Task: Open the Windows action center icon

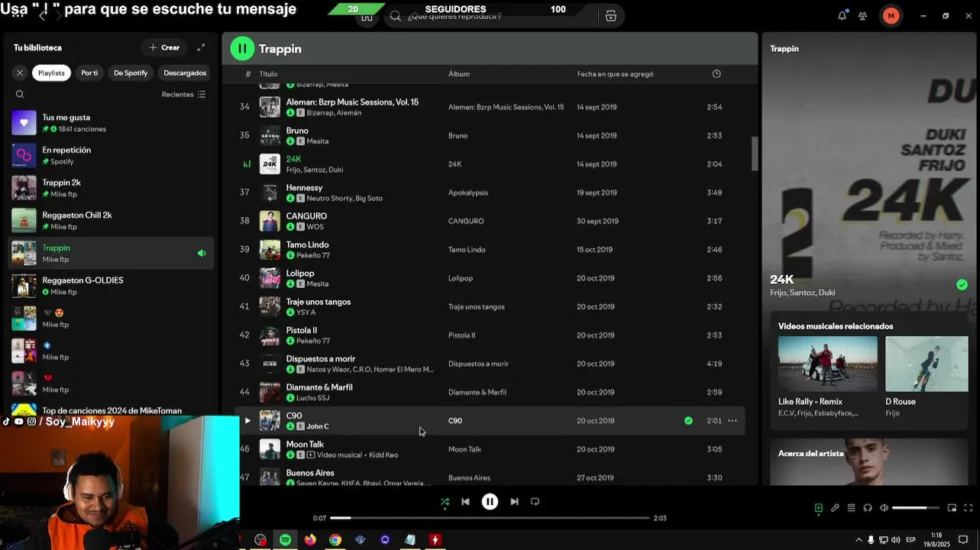Action: [964, 540]
